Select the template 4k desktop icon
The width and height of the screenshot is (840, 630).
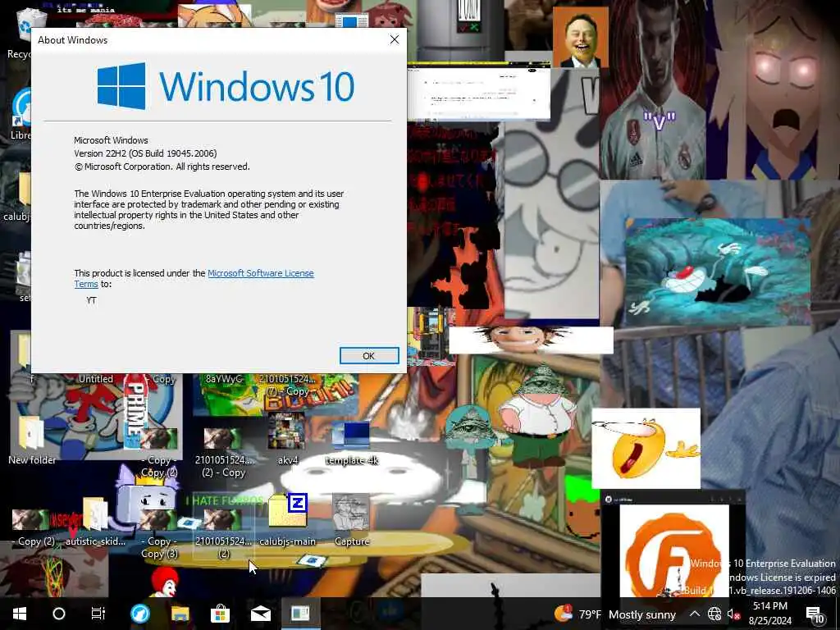(351, 442)
